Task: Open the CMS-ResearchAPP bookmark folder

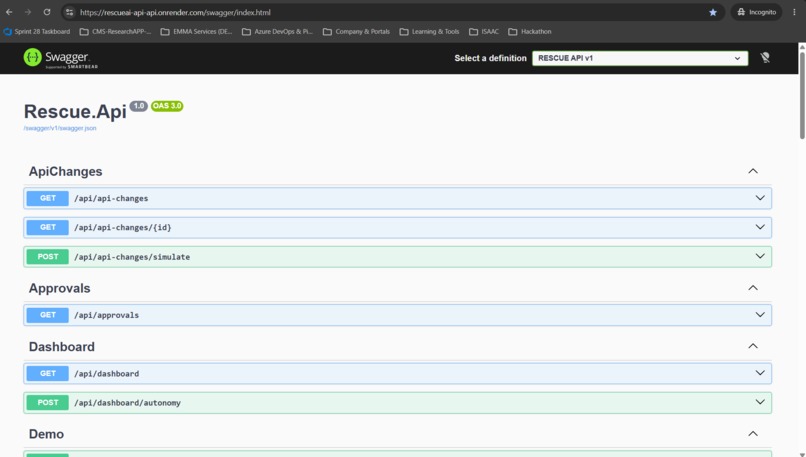Action: 116,31
